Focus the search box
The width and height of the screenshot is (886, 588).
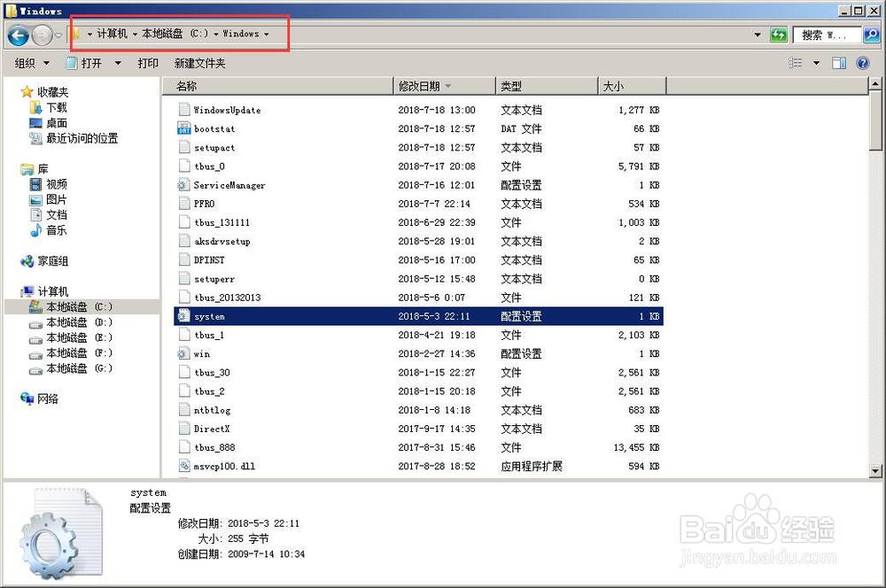coord(828,35)
